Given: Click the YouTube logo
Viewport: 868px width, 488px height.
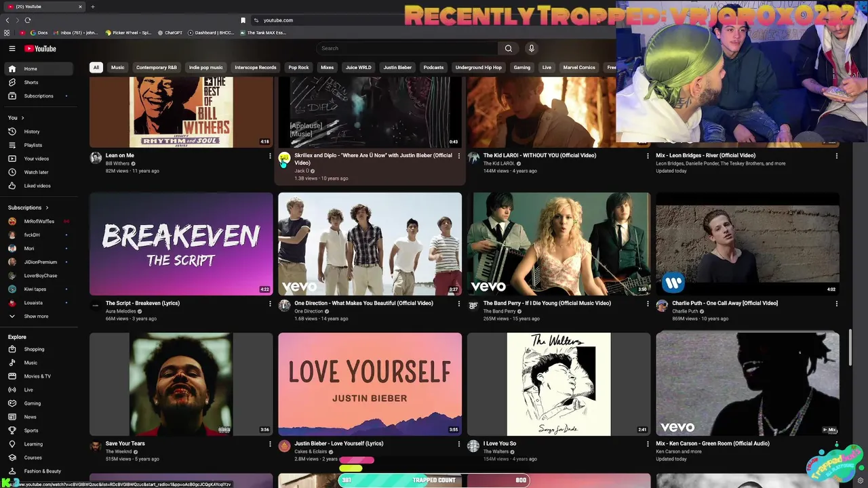Looking at the screenshot, I should (x=41, y=49).
